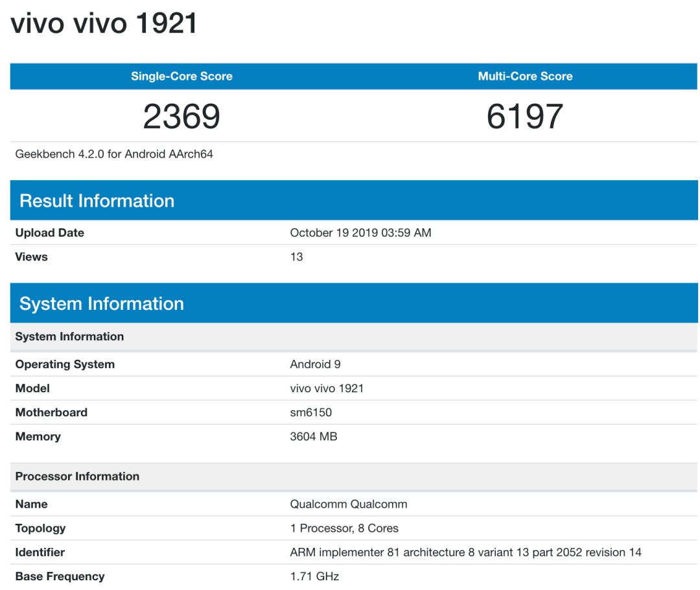This screenshot has width=700, height=590.
Task: Click the page title "vivo vivo 1921"
Action: click(104, 23)
